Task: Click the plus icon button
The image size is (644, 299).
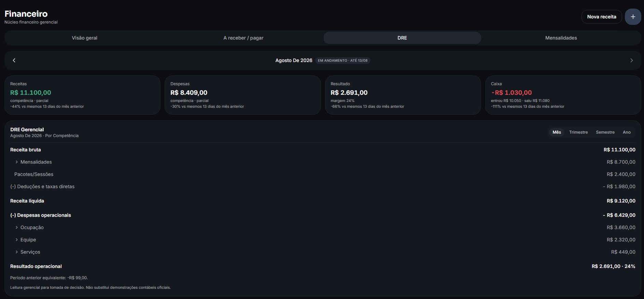Action: coord(633,17)
